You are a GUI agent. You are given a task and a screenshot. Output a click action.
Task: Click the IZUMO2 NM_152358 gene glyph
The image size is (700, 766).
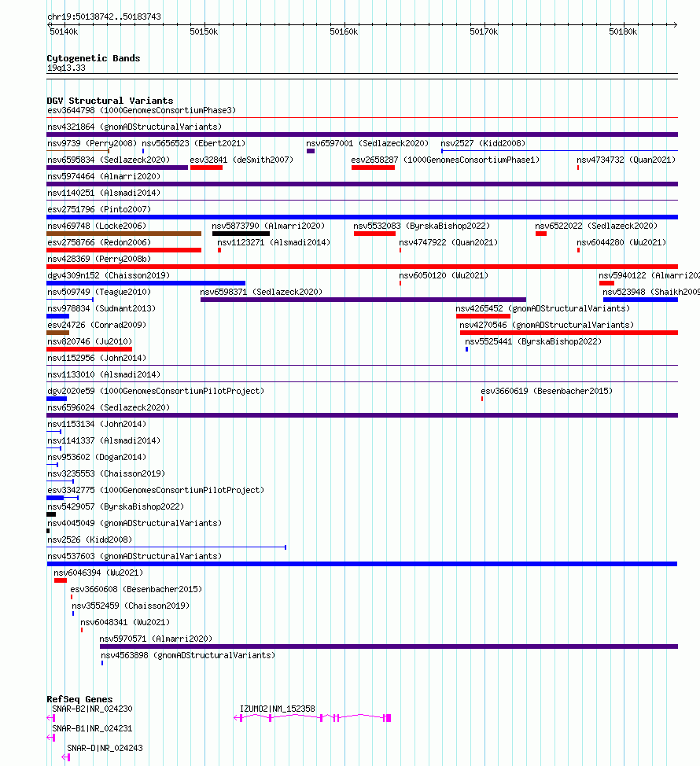click(x=312, y=718)
